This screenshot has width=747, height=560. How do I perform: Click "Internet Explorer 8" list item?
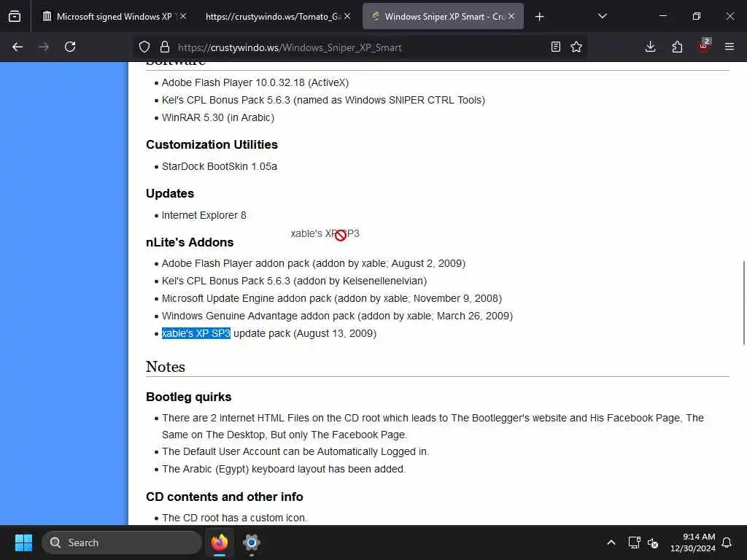click(x=204, y=215)
